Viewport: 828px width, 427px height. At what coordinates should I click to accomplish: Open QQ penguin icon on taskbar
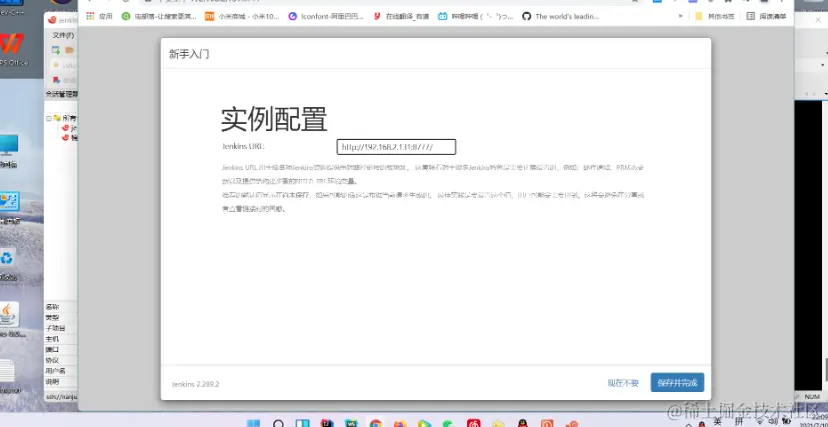pyautogui.click(x=523, y=423)
